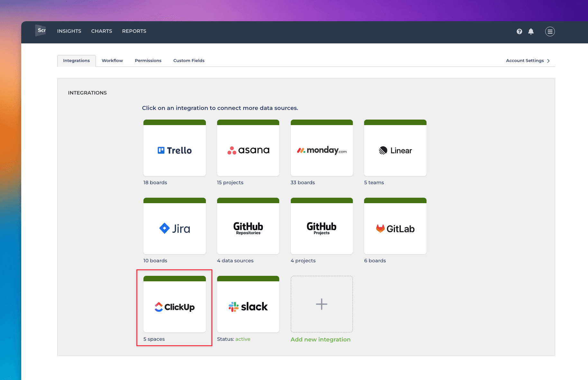Click the plus tile to add integration
588x380 pixels.
(x=322, y=304)
